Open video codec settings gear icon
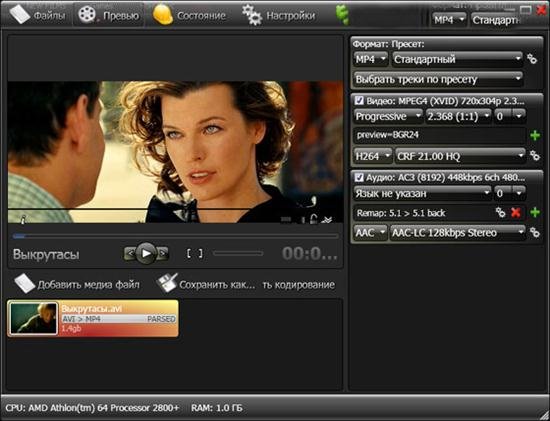Screen dimensions: 550x421 (x=535, y=155)
